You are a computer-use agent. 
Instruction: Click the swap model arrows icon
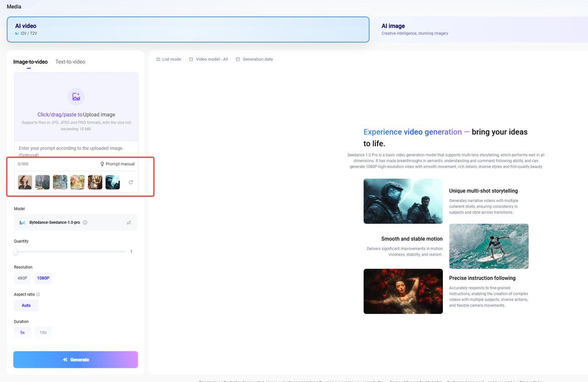click(x=129, y=223)
